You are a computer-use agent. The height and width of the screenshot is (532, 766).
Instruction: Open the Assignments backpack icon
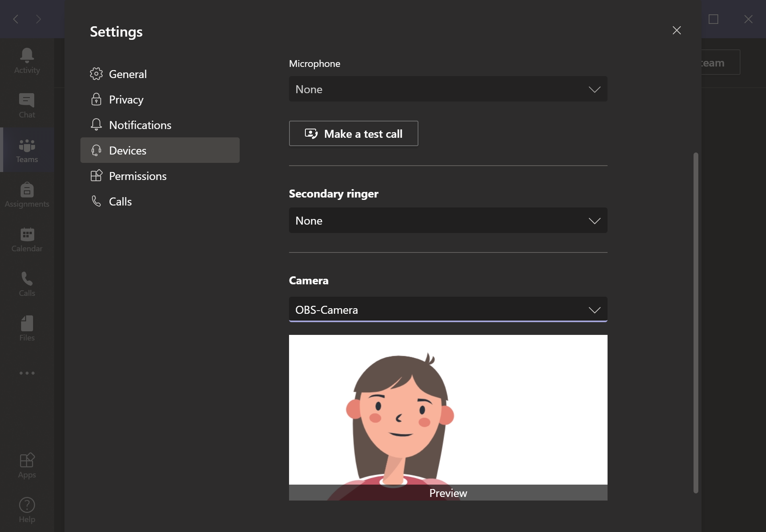point(27,195)
